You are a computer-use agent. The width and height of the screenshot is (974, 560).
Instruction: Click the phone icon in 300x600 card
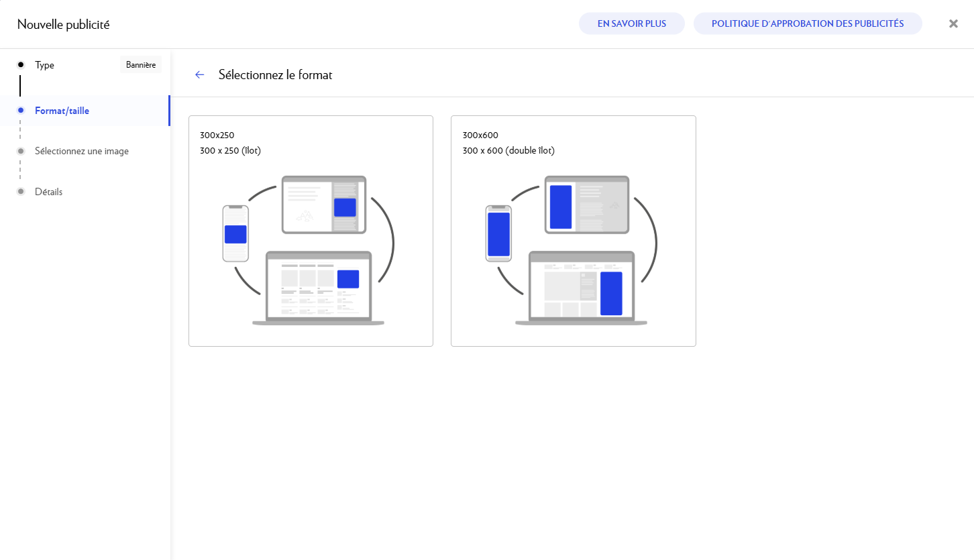[498, 233]
